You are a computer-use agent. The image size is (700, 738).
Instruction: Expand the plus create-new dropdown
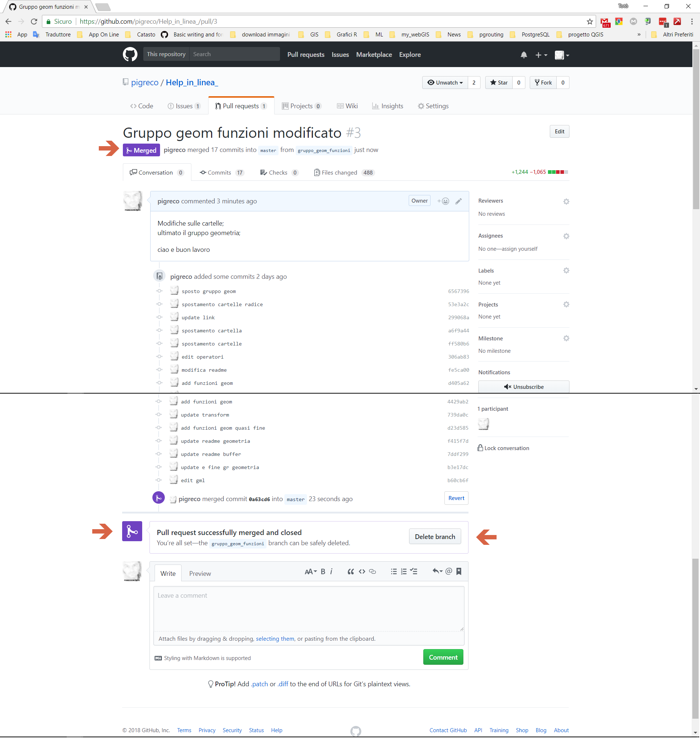[541, 55]
